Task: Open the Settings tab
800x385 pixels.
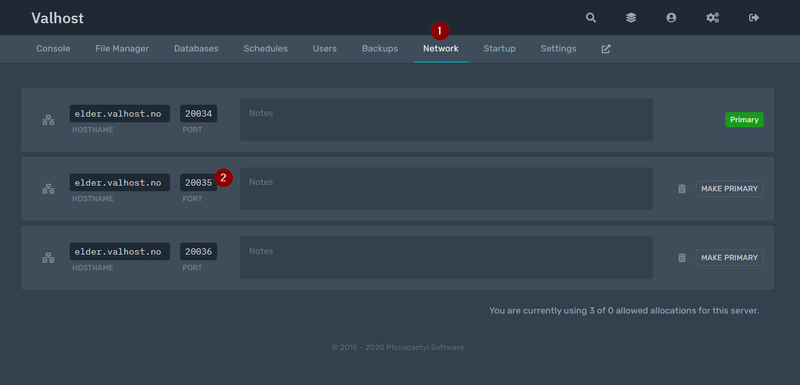Action: tap(558, 49)
